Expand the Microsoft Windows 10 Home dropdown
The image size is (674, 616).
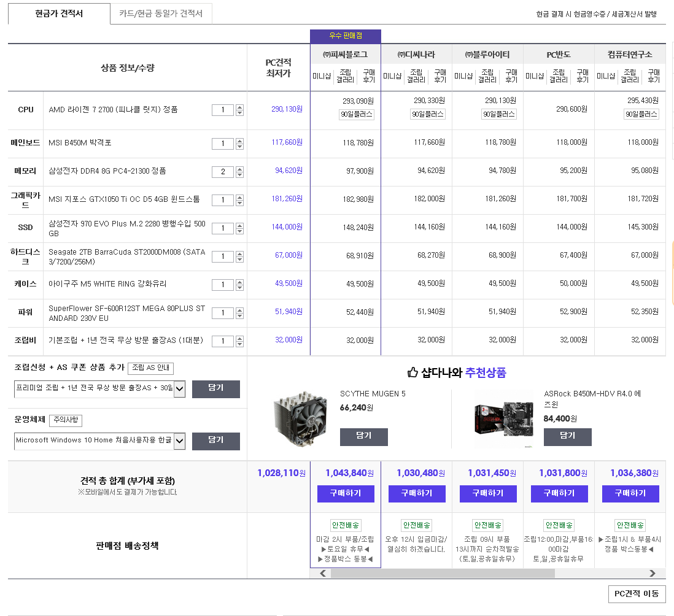pyautogui.click(x=99, y=441)
